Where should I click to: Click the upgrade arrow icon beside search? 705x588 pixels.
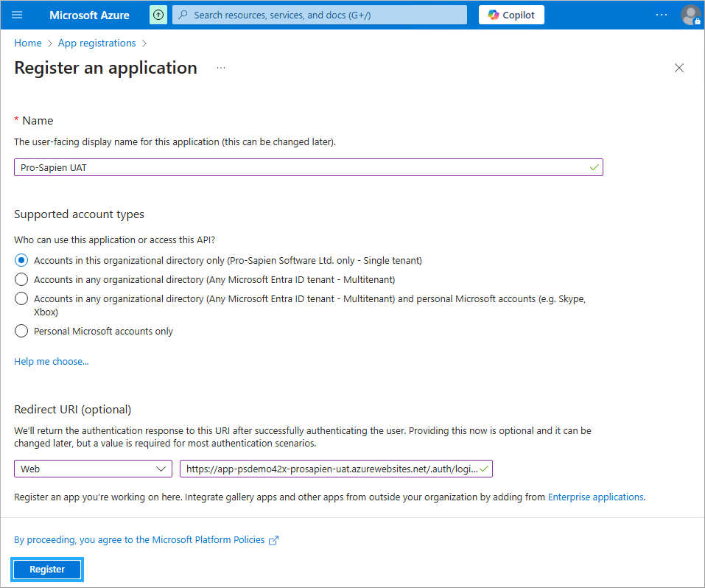point(158,15)
